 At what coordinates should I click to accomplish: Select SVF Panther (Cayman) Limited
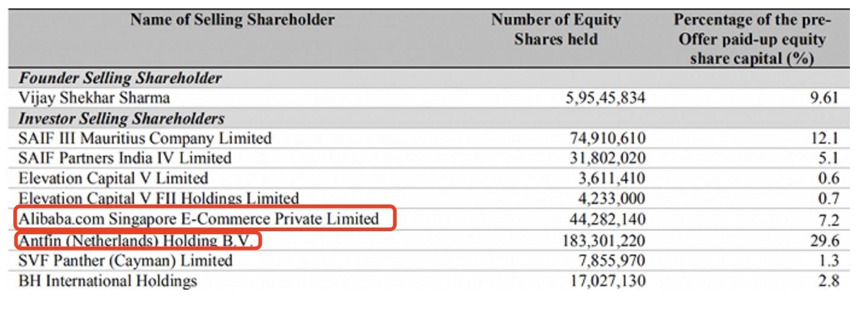pyautogui.click(x=126, y=261)
